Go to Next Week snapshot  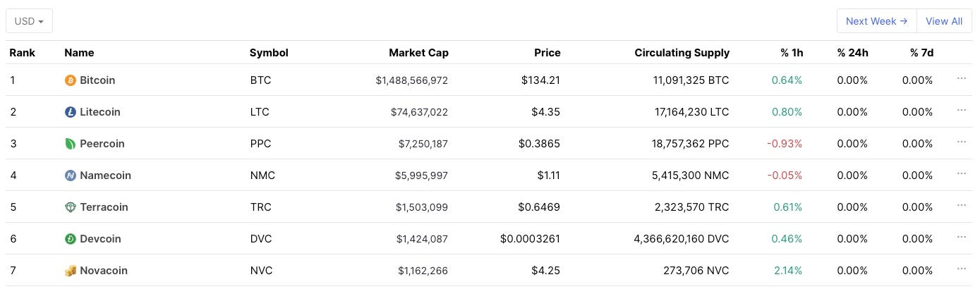tap(876, 21)
